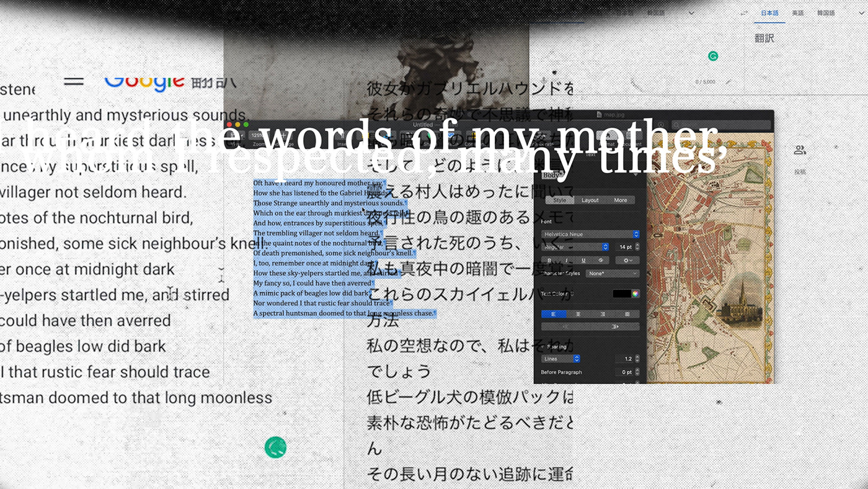Align text right in Pages
Screen dimensions: 868x489
coord(603,314)
